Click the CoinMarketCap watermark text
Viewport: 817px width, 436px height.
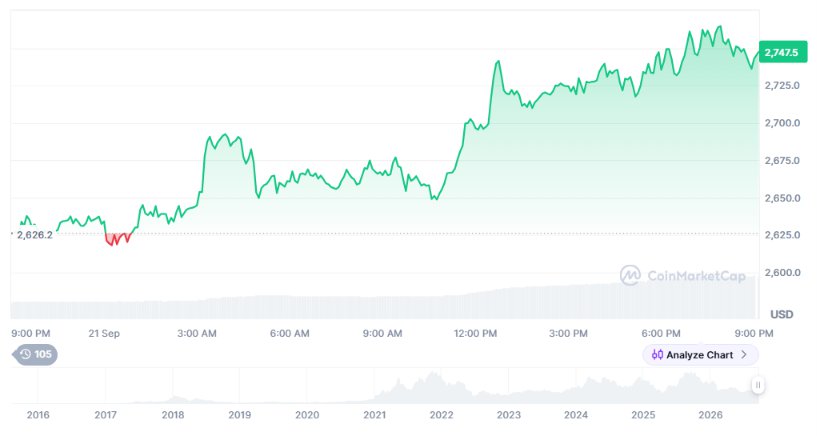696,276
